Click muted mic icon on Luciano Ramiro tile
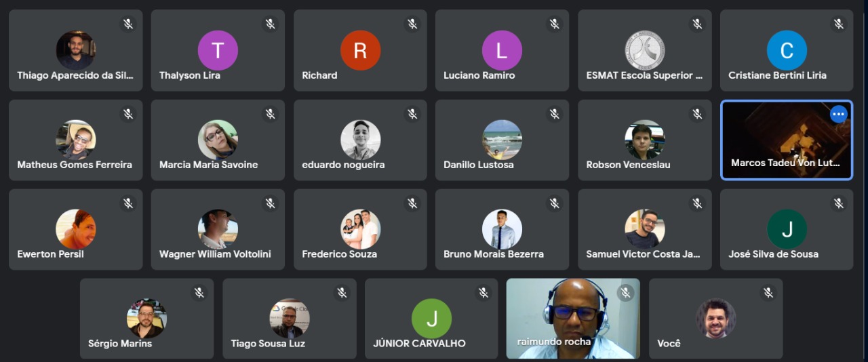The width and height of the screenshot is (868, 362). point(554,24)
